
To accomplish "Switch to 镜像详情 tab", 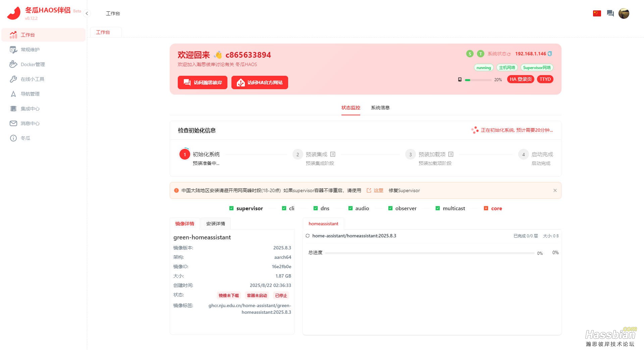I will [185, 224].
